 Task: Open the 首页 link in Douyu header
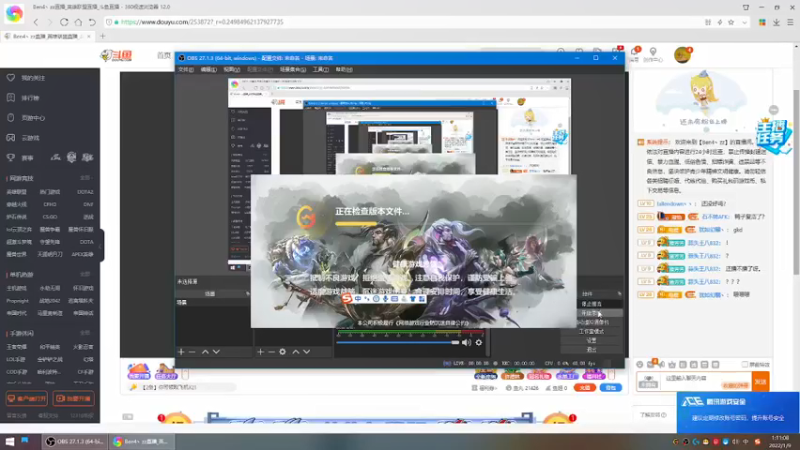point(164,55)
